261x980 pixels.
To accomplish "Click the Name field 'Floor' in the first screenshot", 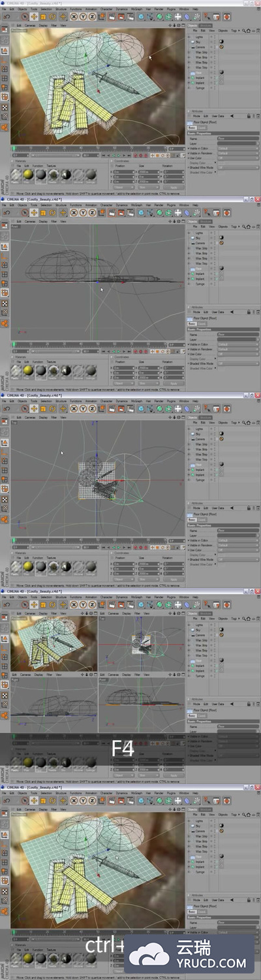I will pyautogui.click(x=238, y=139).
